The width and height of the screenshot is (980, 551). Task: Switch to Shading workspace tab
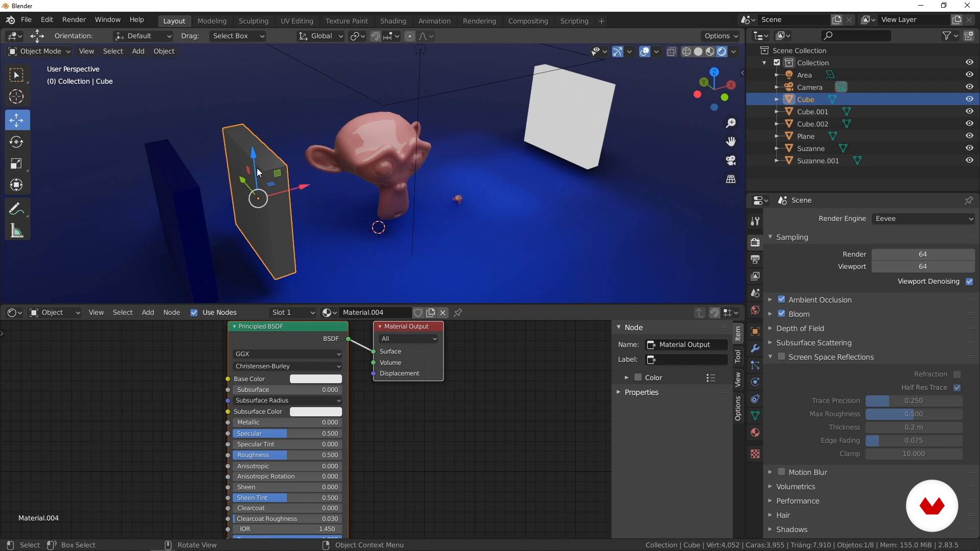[393, 21]
